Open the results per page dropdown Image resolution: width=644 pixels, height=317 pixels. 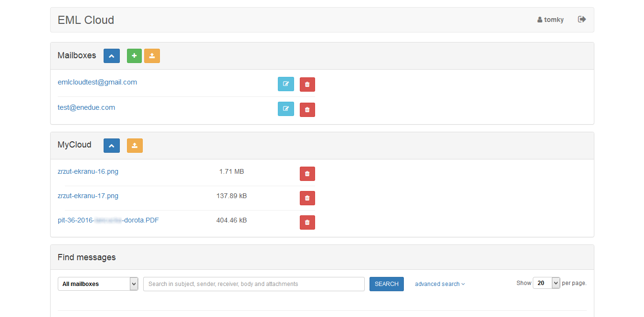point(546,283)
